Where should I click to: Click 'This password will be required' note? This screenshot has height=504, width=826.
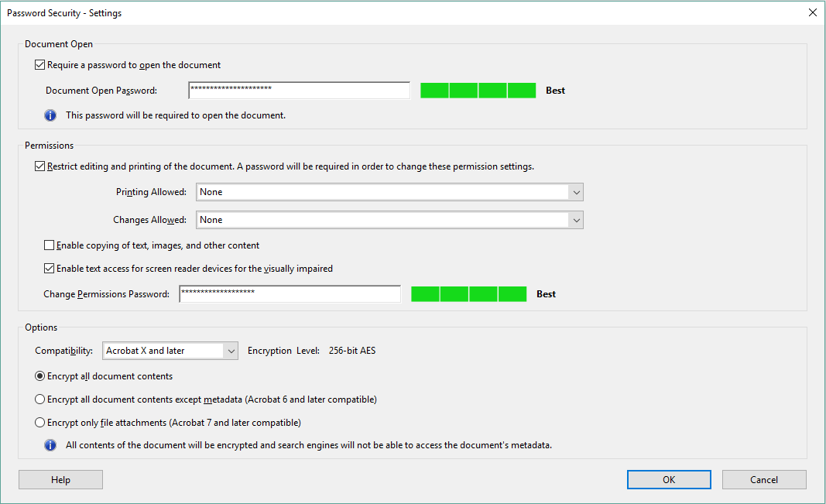[176, 115]
